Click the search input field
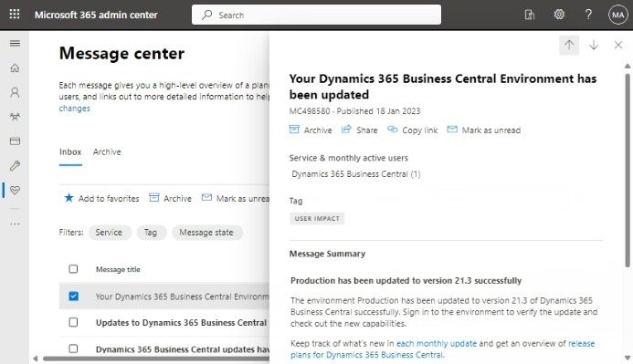Viewport: 633px width, 364px height. [316, 15]
